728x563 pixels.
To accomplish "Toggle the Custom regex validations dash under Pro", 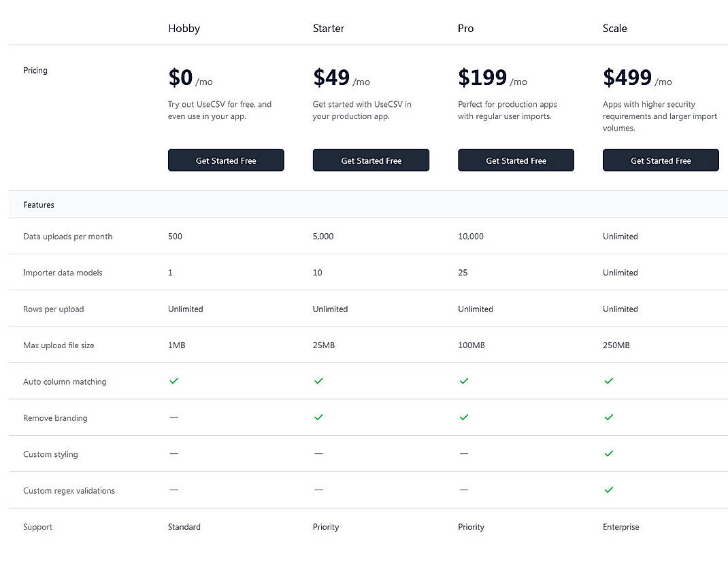I will coord(463,490).
